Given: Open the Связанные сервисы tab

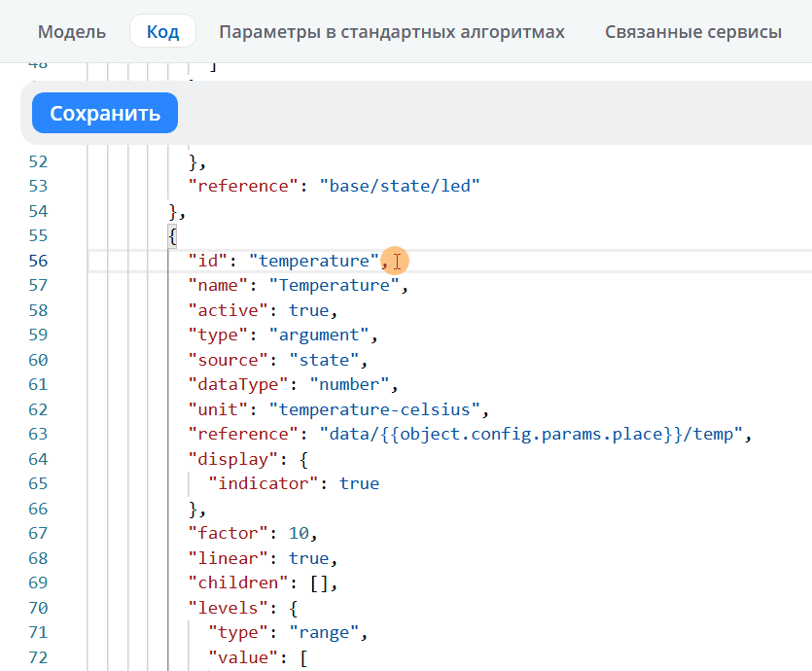Looking at the screenshot, I should coord(693,31).
